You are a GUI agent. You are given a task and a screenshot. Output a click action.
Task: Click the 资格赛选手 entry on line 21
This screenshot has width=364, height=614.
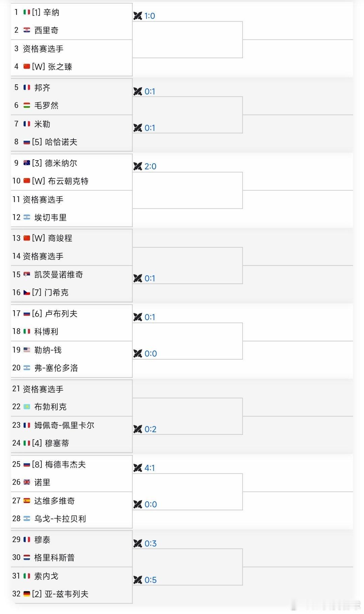(x=43, y=389)
